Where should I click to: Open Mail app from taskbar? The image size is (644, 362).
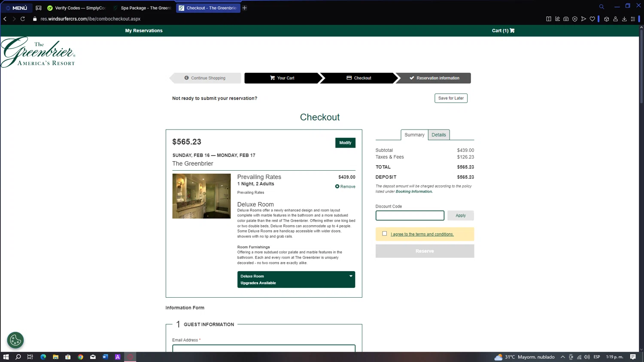coord(93,357)
